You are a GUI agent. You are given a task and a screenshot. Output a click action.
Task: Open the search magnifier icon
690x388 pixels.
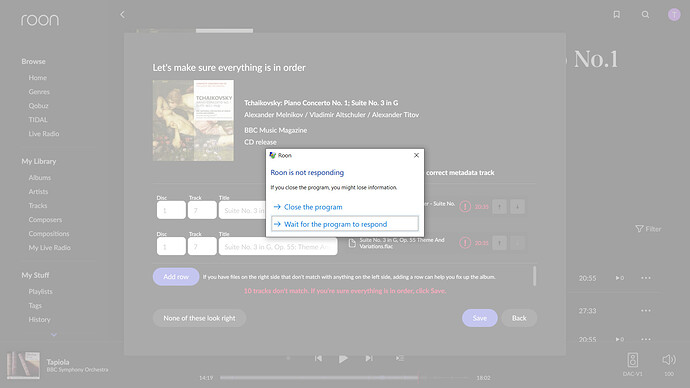pos(645,15)
